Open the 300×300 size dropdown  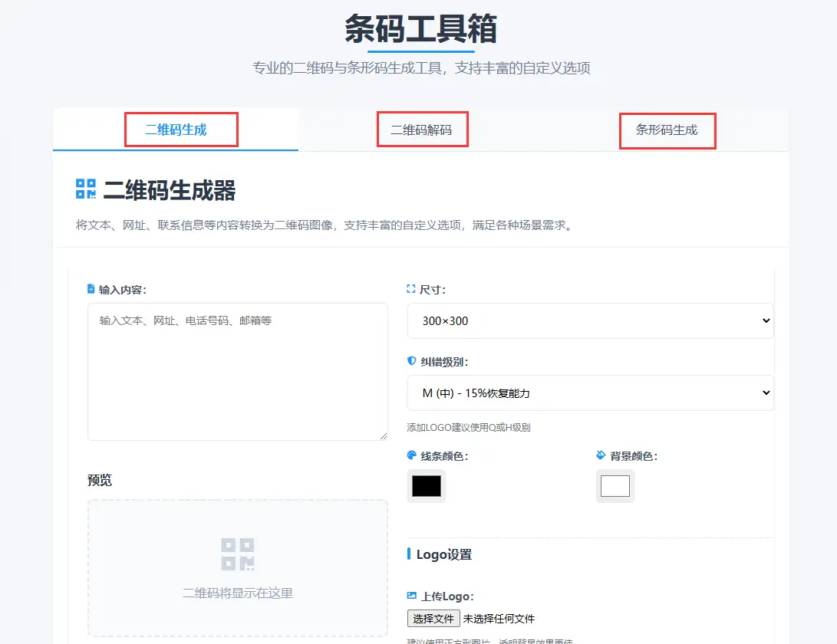click(x=590, y=320)
